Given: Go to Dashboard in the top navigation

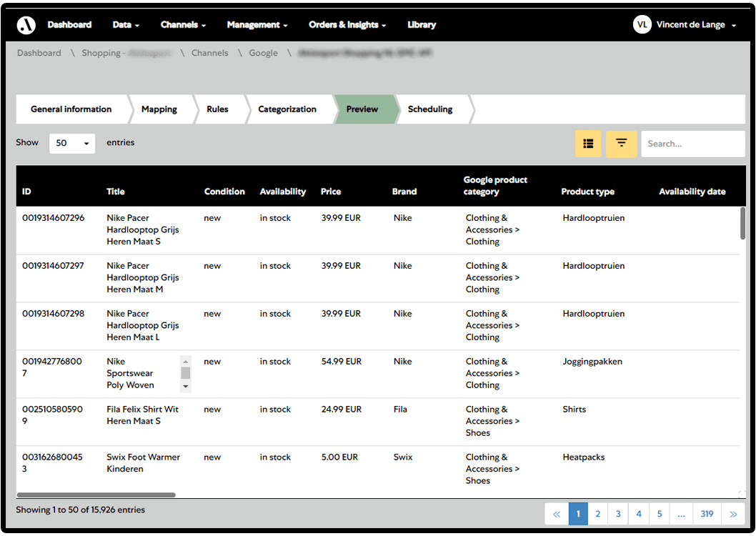Looking at the screenshot, I should [69, 24].
